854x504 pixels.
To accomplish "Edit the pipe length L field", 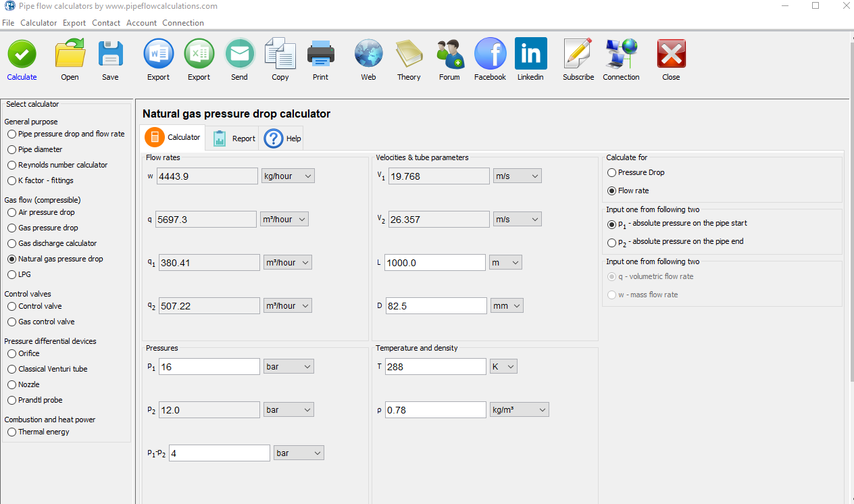I will 434,262.
